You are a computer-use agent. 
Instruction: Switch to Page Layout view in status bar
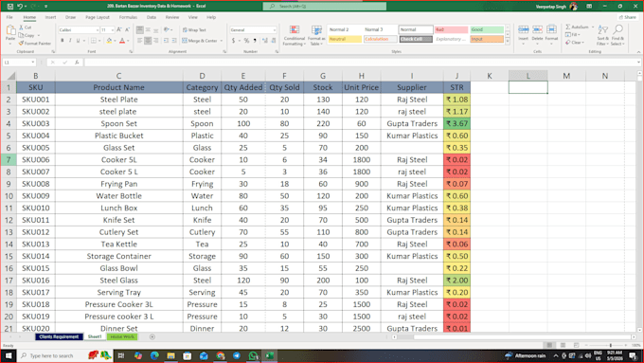pos(563,345)
